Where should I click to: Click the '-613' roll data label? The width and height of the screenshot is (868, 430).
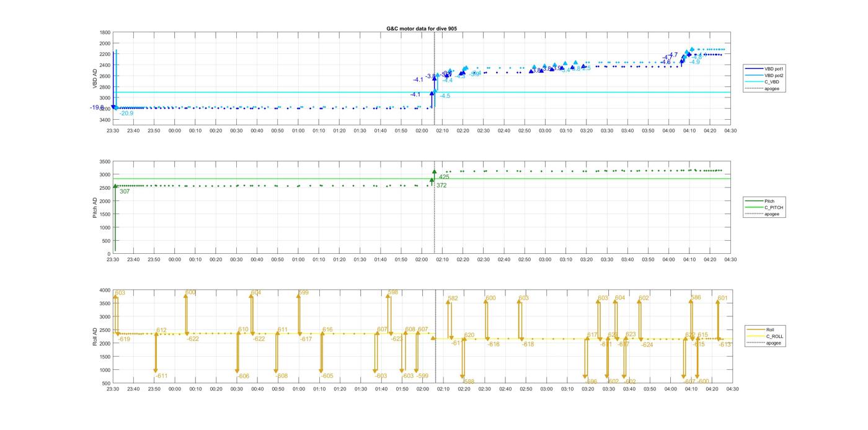[x=725, y=344]
